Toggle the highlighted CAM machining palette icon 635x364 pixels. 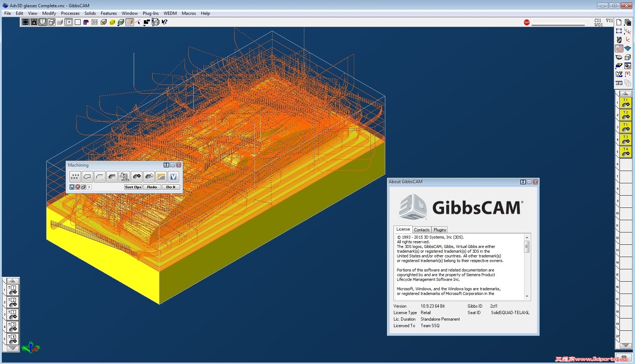[x=619, y=48]
